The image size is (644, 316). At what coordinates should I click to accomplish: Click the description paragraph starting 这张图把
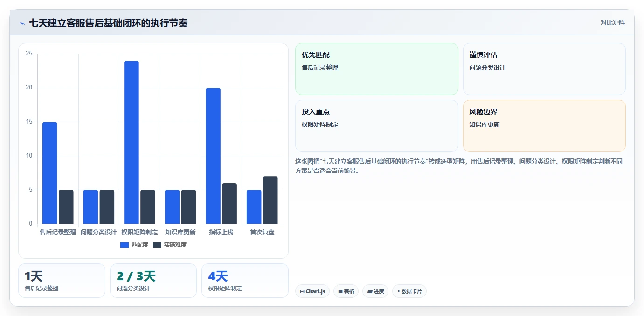pos(459,166)
